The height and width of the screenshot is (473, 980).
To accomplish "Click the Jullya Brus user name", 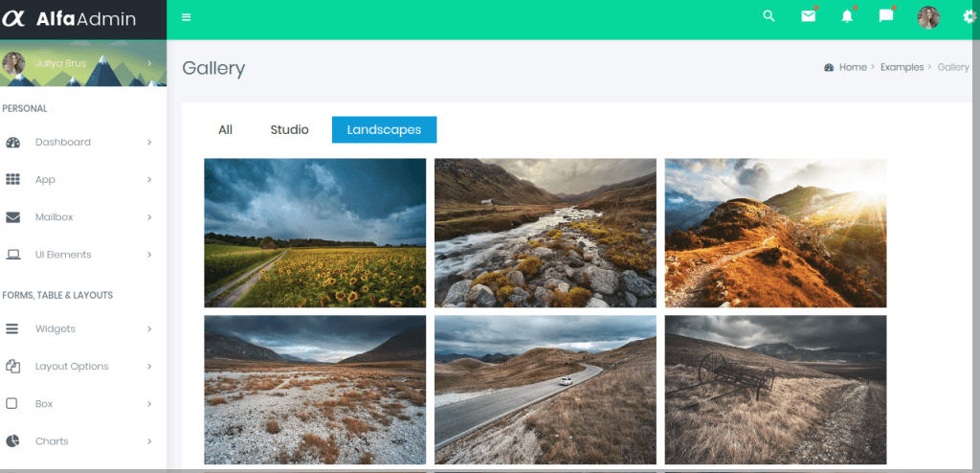I will pyautogui.click(x=60, y=63).
